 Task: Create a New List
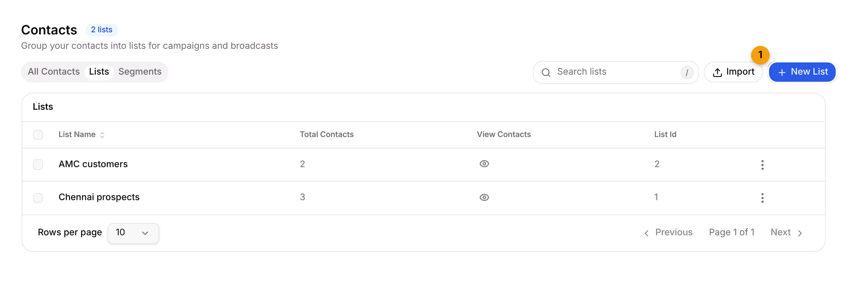[802, 72]
